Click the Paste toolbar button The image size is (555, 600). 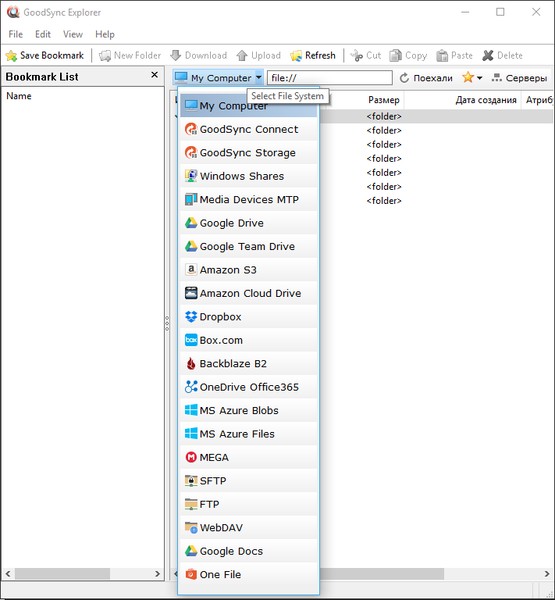(454, 55)
